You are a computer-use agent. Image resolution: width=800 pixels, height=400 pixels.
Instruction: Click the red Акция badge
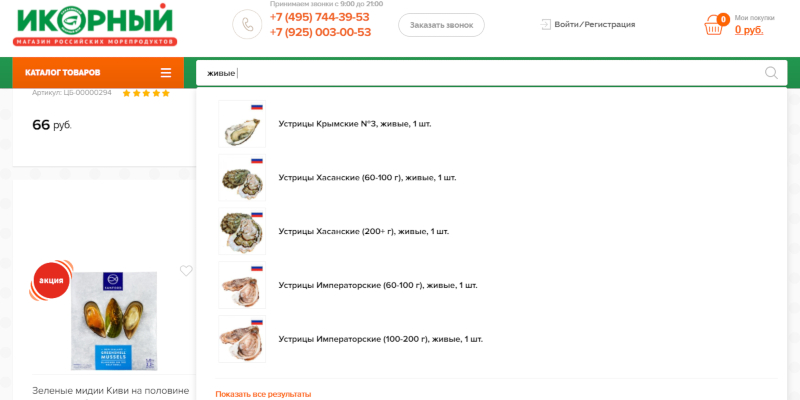pyautogui.click(x=51, y=281)
